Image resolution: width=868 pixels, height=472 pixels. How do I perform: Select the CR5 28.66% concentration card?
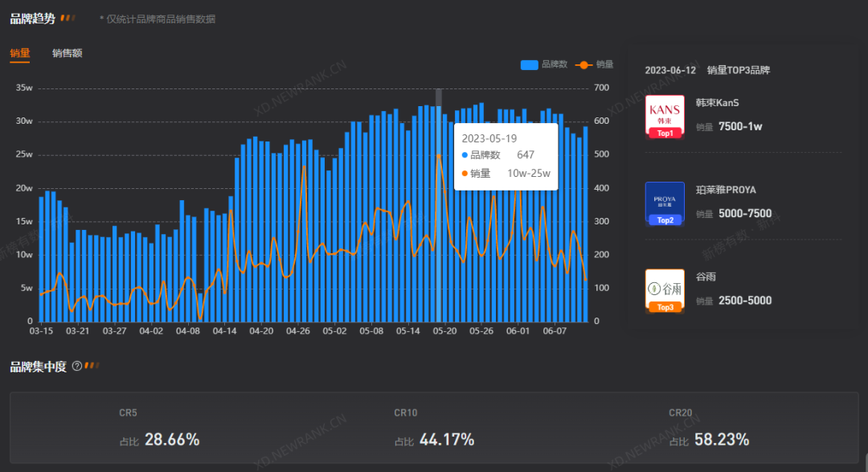pos(159,428)
